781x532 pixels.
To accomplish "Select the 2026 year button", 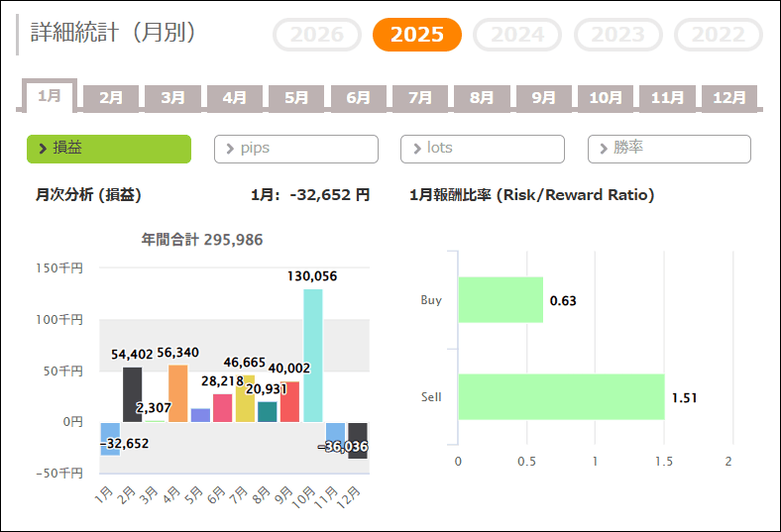I will [317, 35].
